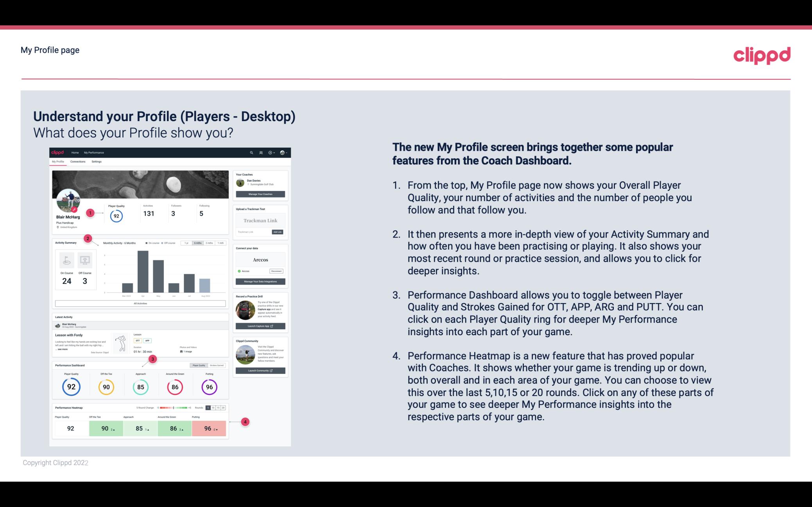Select the 6 Months activity range dropdown

[x=198, y=244]
